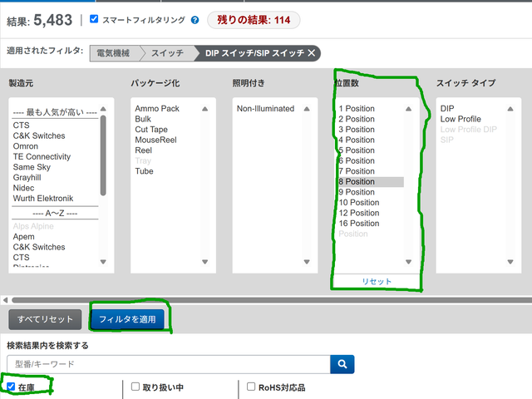Select 4 Position

click(x=357, y=140)
